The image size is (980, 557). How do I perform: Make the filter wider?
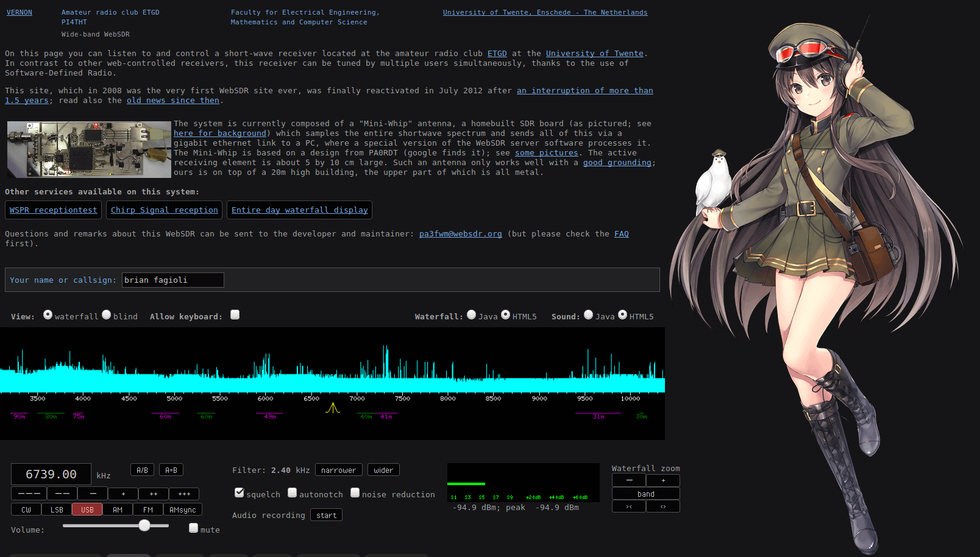pos(383,470)
